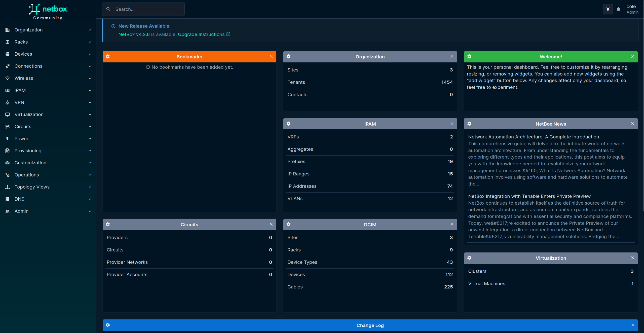
Task: Remove the DCIM widget
Action: coord(452,224)
